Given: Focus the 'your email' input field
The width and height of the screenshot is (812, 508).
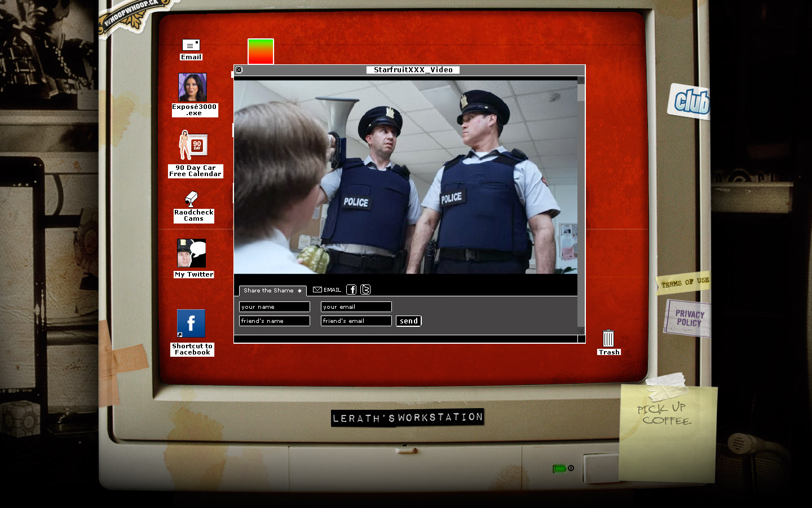Looking at the screenshot, I should [356, 306].
